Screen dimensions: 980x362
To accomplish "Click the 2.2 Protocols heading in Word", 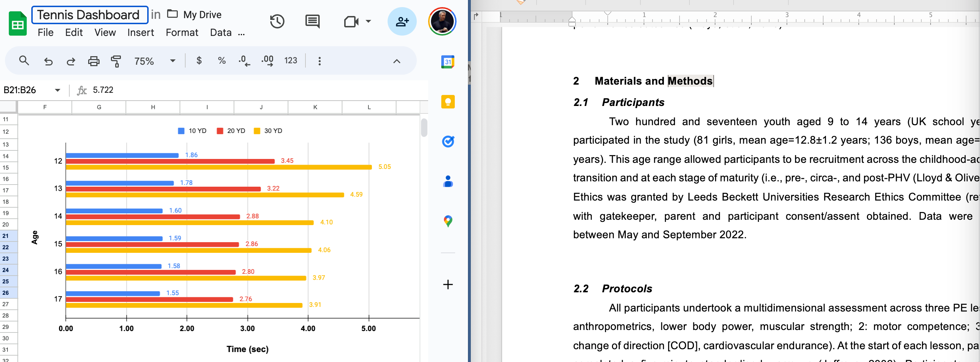I will 612,289.
